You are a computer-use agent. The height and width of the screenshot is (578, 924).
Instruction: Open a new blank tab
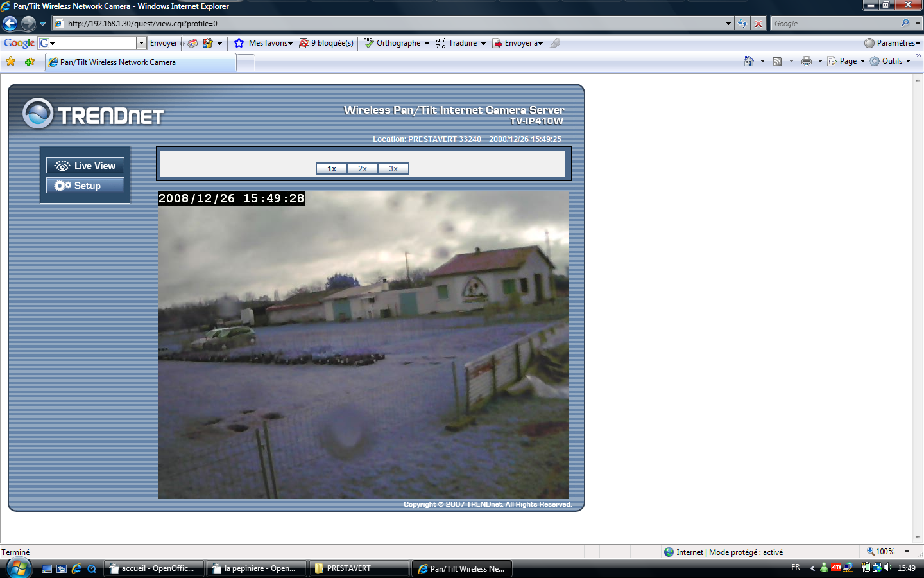[x=246, y=62]
